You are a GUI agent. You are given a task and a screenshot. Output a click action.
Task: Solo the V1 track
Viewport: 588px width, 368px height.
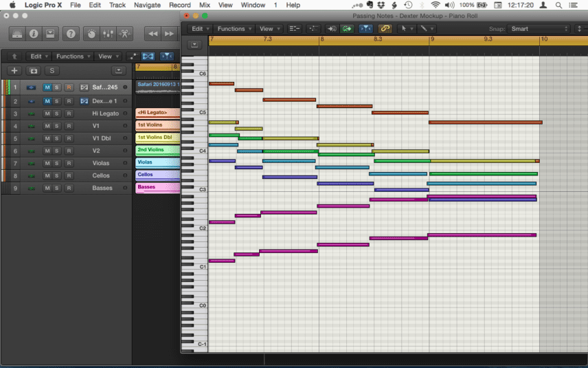tap(56, 126)
